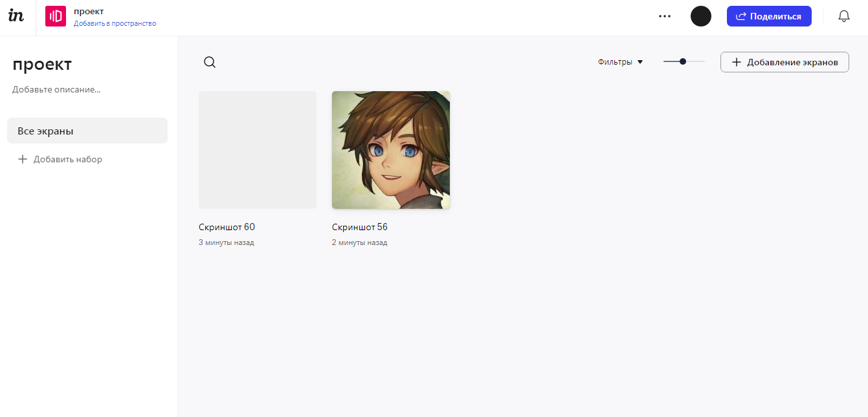Click Добавить в пространство link
868x417 pixels.
(115, 23)
